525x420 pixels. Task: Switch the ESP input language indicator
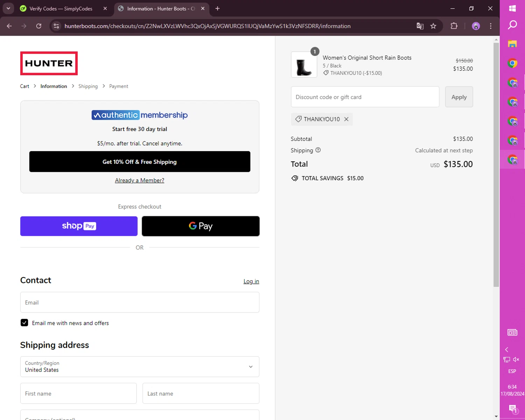[x=512, y=371]
